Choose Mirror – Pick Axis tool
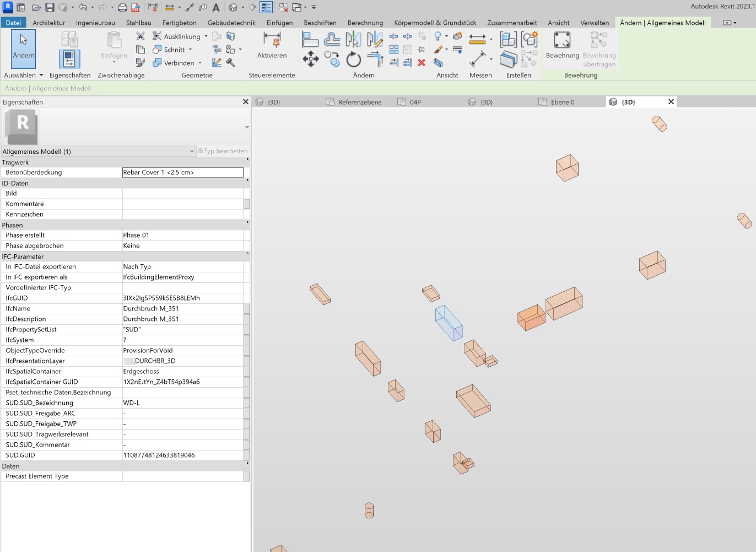The image size is (756, 552). point(353,39)
